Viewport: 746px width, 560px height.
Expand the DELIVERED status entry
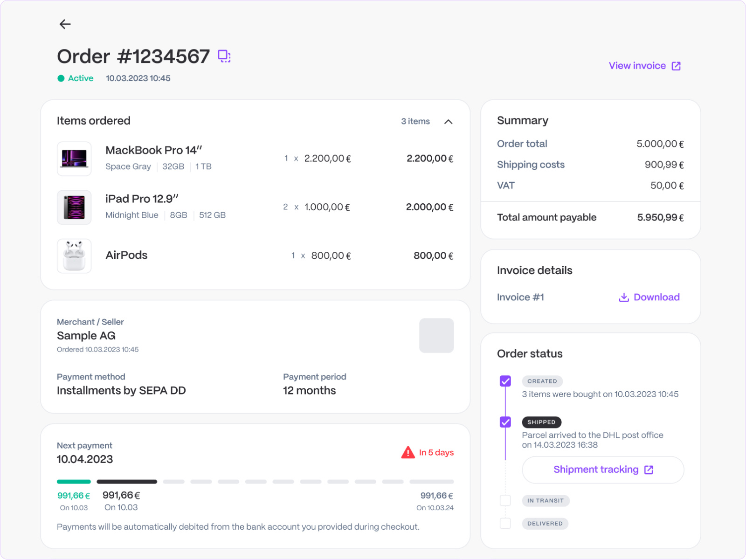(x=545, y=523)
